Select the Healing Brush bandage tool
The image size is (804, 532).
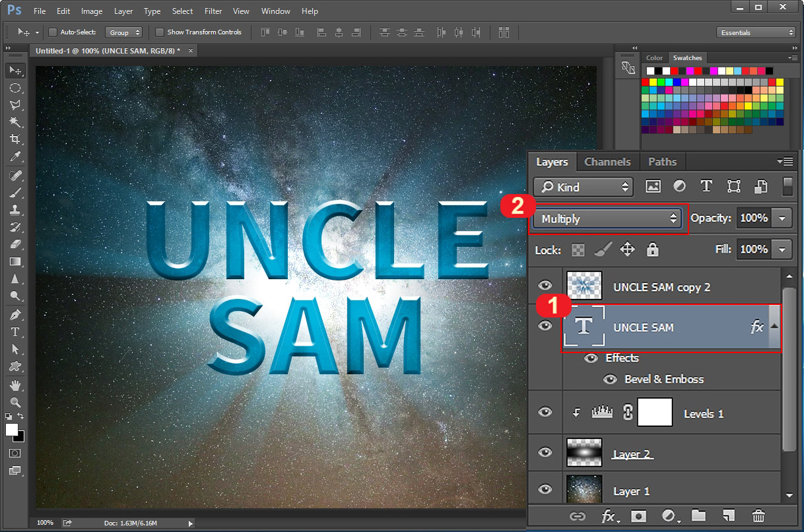[15, 176]
